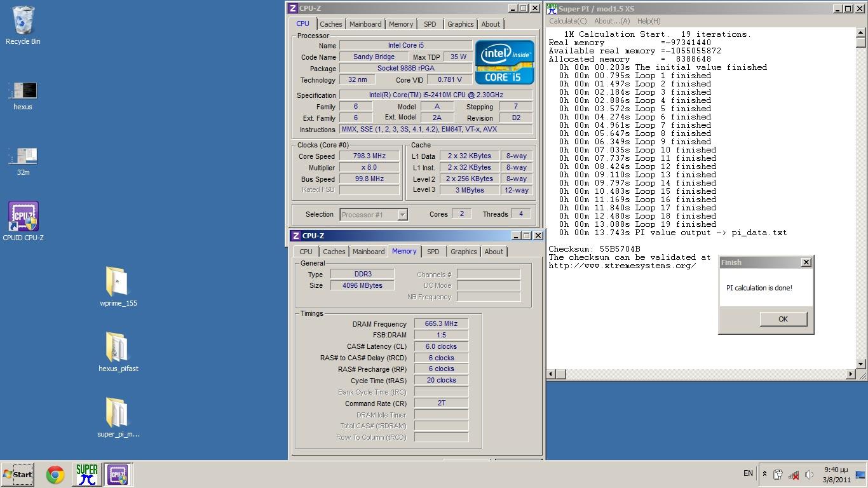The image size is (868, 488).
Task: Switch to CPU-Z taskbar button
Action: [118, 475]
